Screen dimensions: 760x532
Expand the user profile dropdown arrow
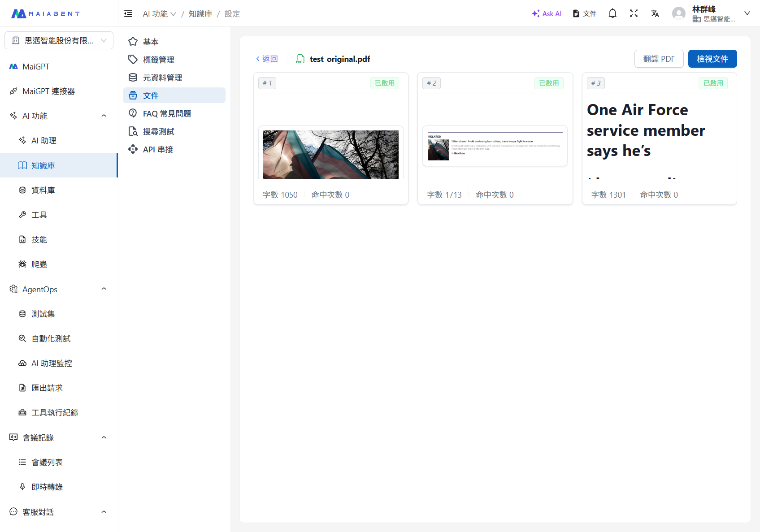tap(747, 13)
